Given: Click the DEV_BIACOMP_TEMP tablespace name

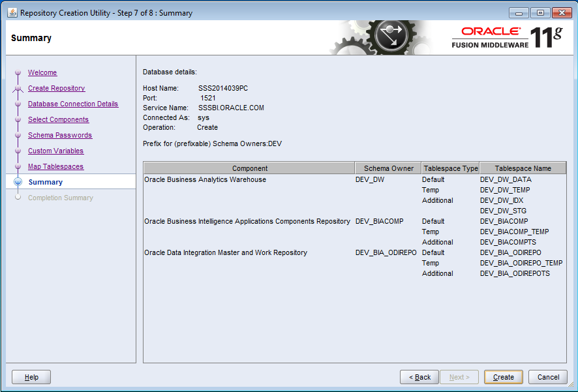Looking at the screenshot, I should 514,232.
